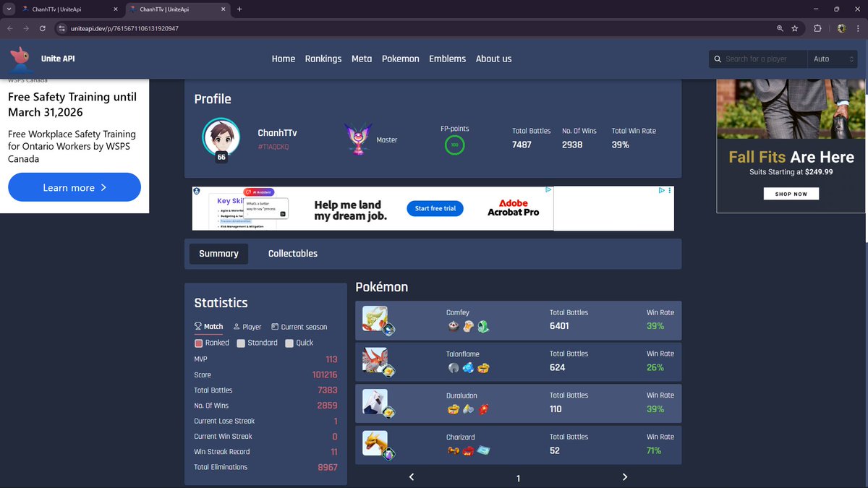Open the site information icon in address bar

point(62,28)
